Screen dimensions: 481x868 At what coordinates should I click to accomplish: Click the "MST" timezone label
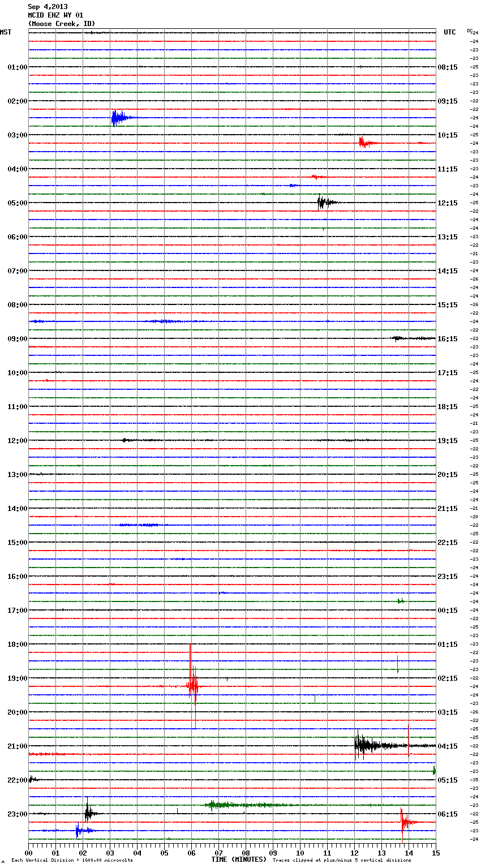[x=5, y=32]
